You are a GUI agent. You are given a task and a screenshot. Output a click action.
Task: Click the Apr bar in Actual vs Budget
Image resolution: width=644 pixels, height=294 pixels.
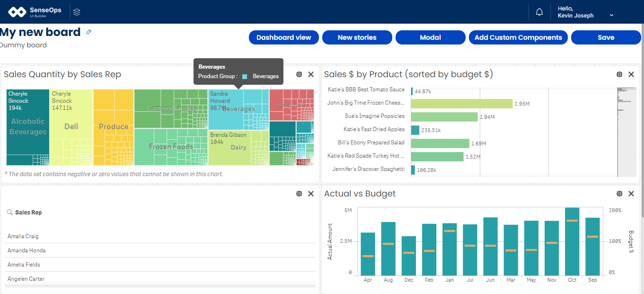tap(368, 254)
